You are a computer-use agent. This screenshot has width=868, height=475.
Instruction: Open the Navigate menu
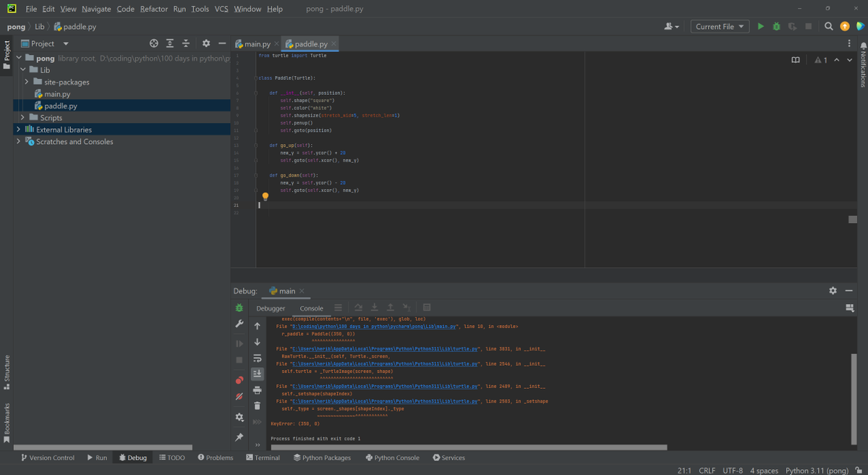(x=96, y=9)
